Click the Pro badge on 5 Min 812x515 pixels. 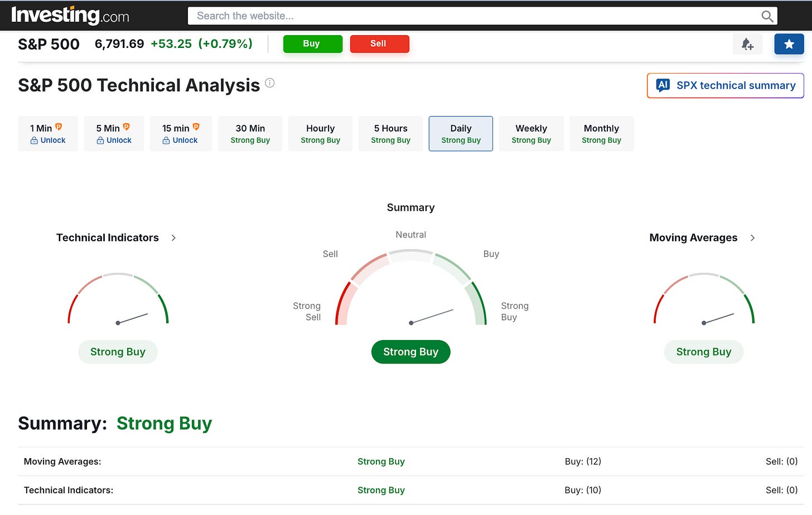pos(126,127)
